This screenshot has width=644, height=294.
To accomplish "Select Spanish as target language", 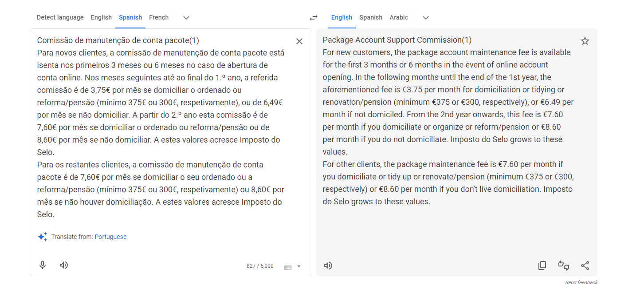I will click(371, 17).
